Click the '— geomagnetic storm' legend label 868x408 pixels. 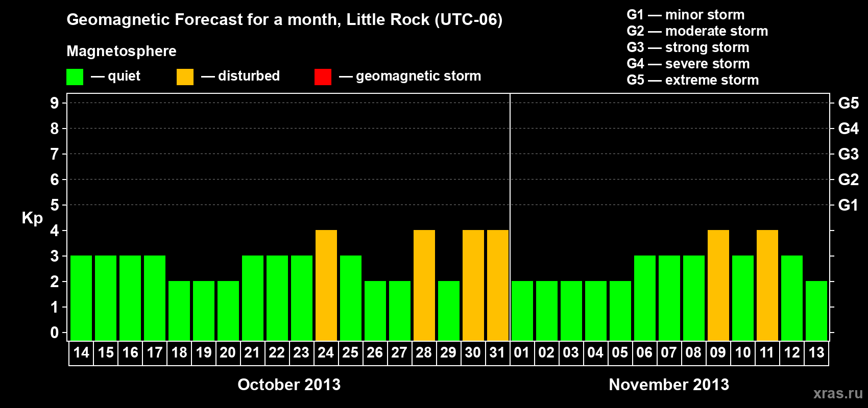(x=410, y=76)
